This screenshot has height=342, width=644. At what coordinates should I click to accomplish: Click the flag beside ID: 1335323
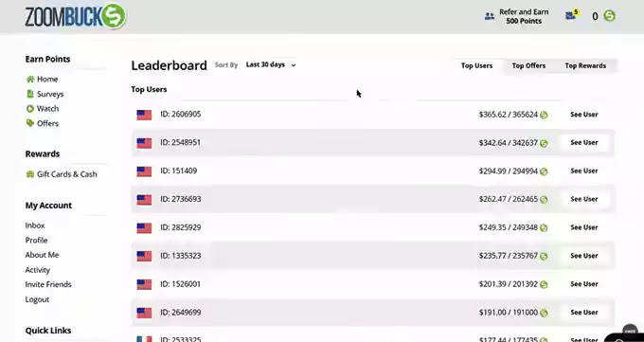[144, 256]
